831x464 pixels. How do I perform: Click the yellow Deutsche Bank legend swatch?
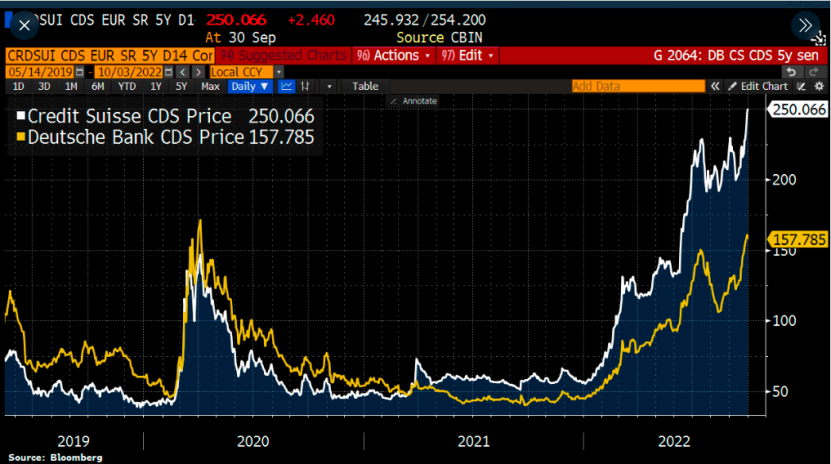point(21,137)
